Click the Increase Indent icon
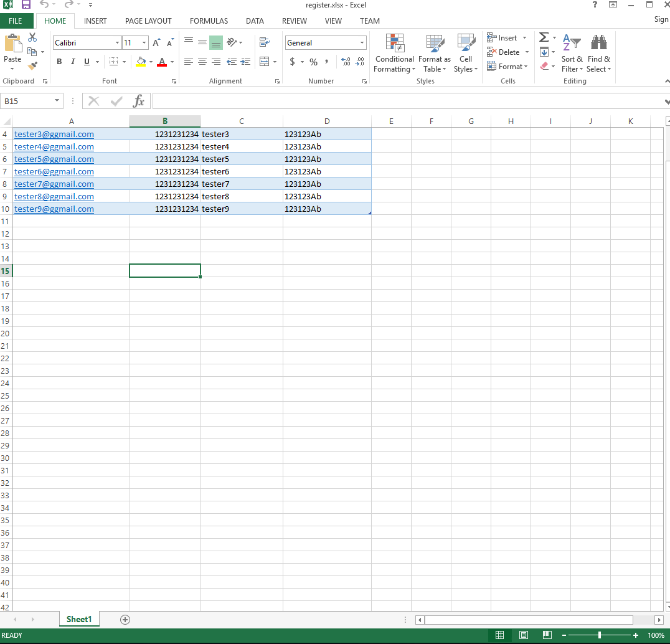The height and width of the screenshot is (644, 670). click(x=245, y=62)
